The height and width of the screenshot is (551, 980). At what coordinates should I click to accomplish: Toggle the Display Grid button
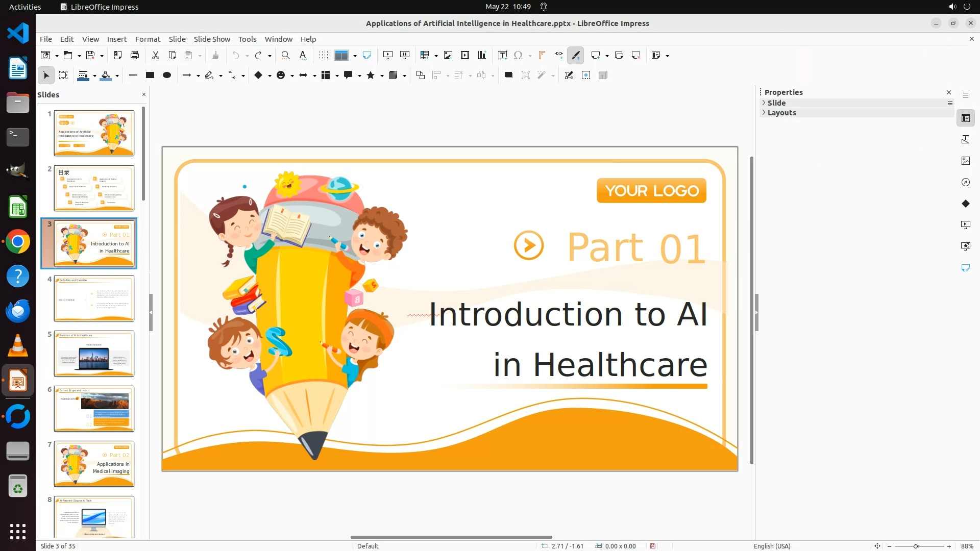point(323,55)
